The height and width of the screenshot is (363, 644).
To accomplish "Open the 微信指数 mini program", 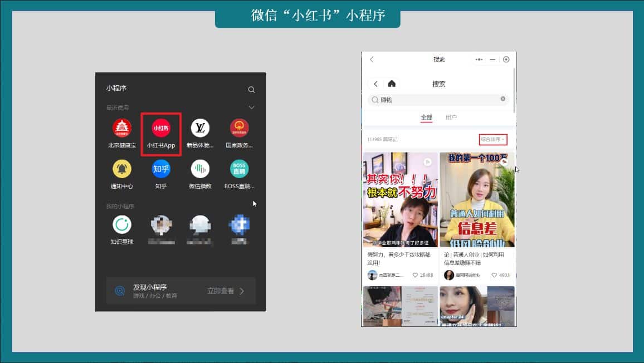I will [x=200, y=168].
